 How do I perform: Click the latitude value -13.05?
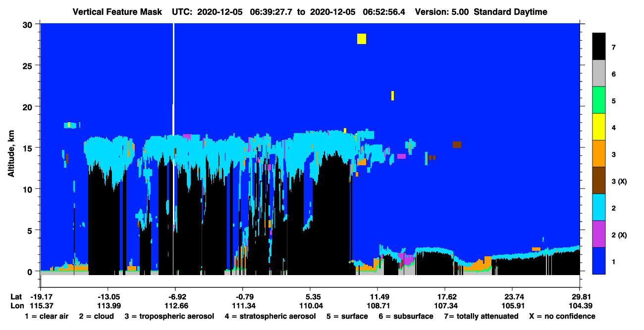pyautogui.click(x=108, y=297)
